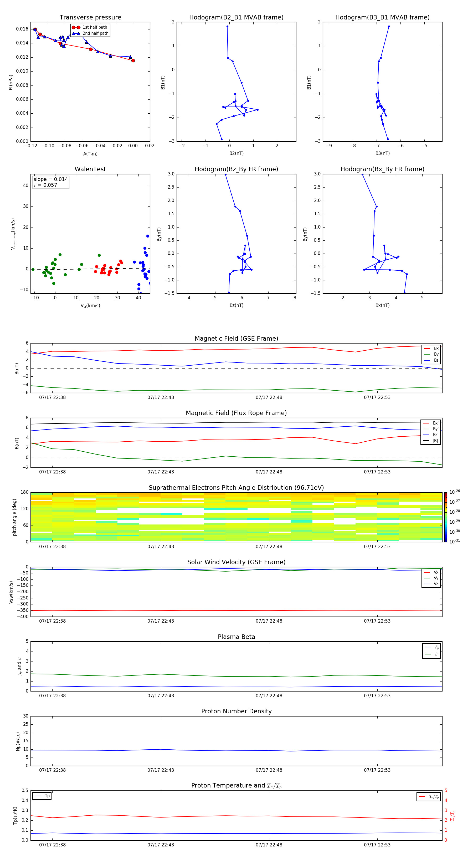
Task: Click the 'Plasma Beta' title
Action: (x=236, y=637)
